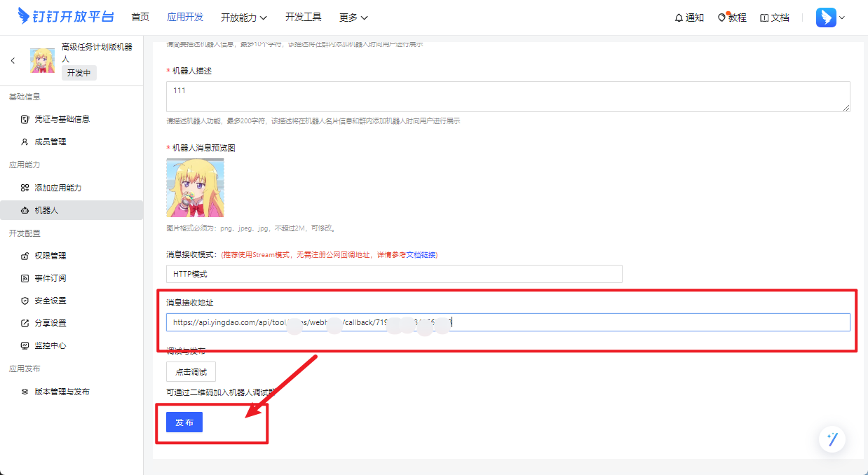Click the 分享设置 share icon
This screenshot has height=475, width=868.
tap(25, 323)
